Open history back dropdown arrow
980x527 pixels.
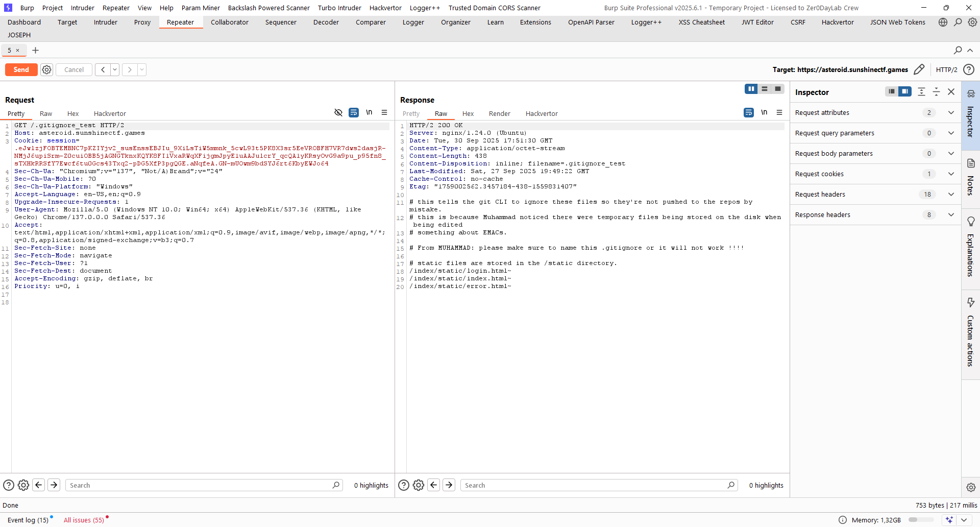point(115,70)
